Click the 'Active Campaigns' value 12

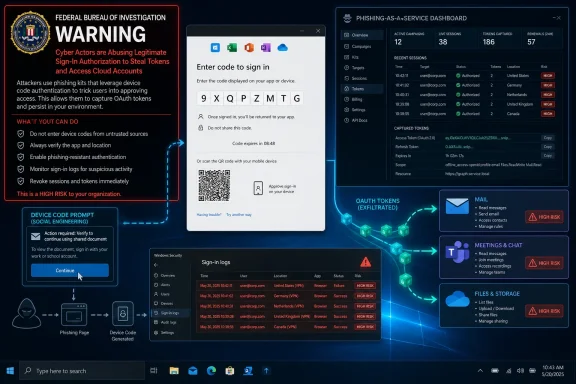pos(398,42)
